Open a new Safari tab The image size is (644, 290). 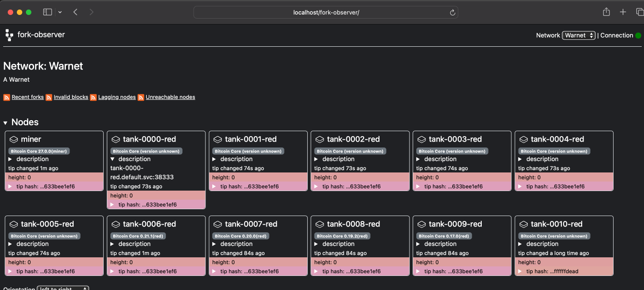point(623,12)
